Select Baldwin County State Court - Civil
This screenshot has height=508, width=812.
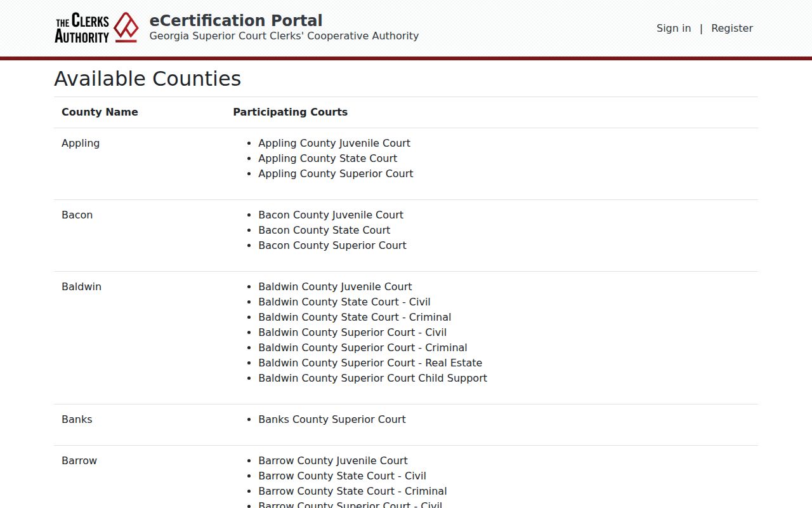click(344, 302)
